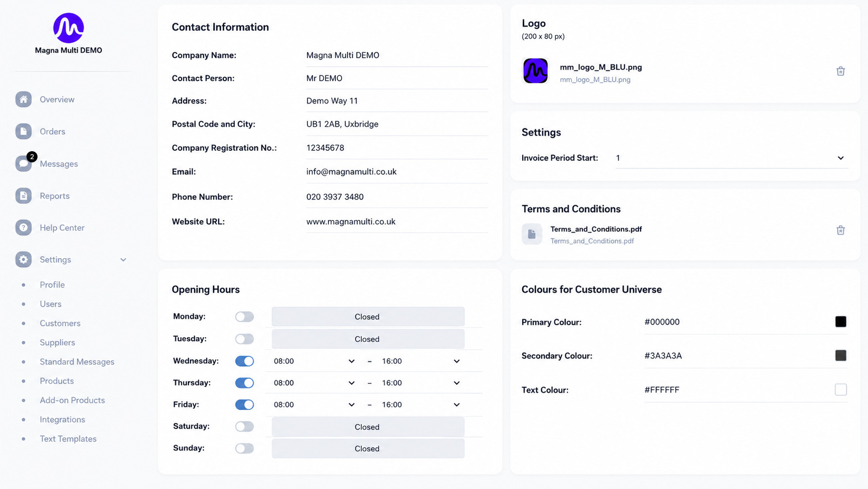Open Text Templates settings page

click(x=68, y=439)
